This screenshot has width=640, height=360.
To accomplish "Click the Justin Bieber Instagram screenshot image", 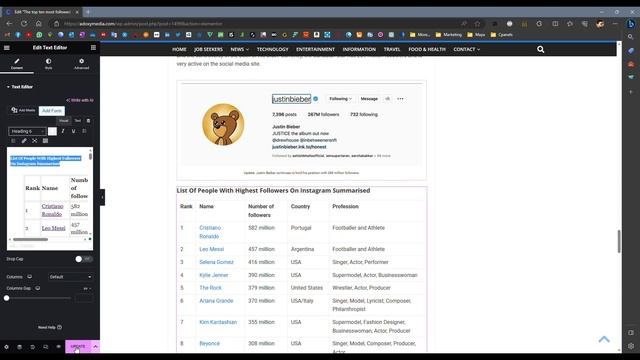I will [302, 124].
